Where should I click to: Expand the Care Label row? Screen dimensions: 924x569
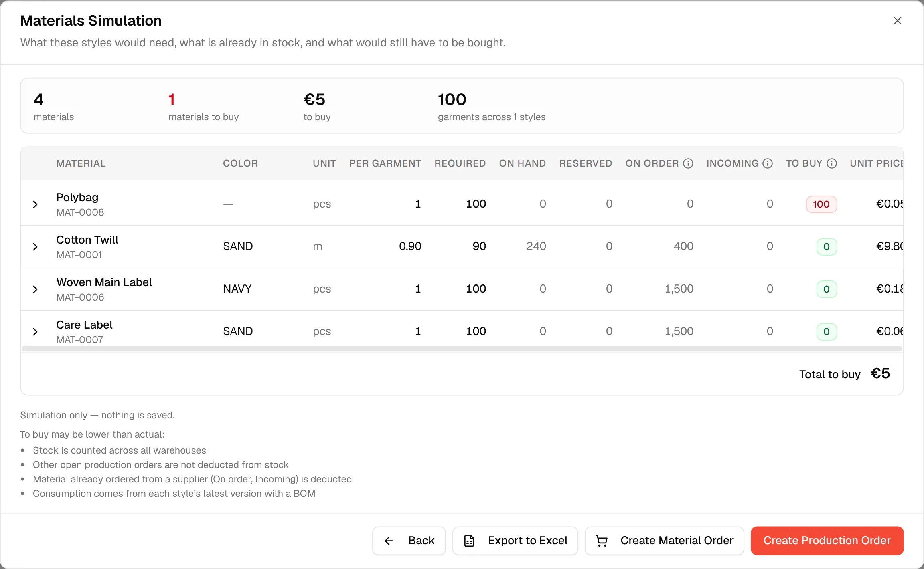click(35, 332)
